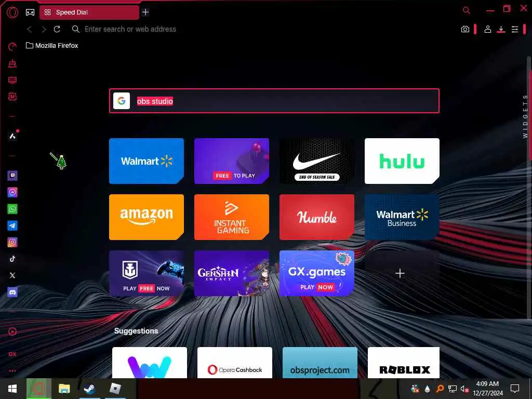The height and width of the screenshot is (399, 532).
Task: Open the Play Free Now warships tile
Action: [x=147, y=273]
